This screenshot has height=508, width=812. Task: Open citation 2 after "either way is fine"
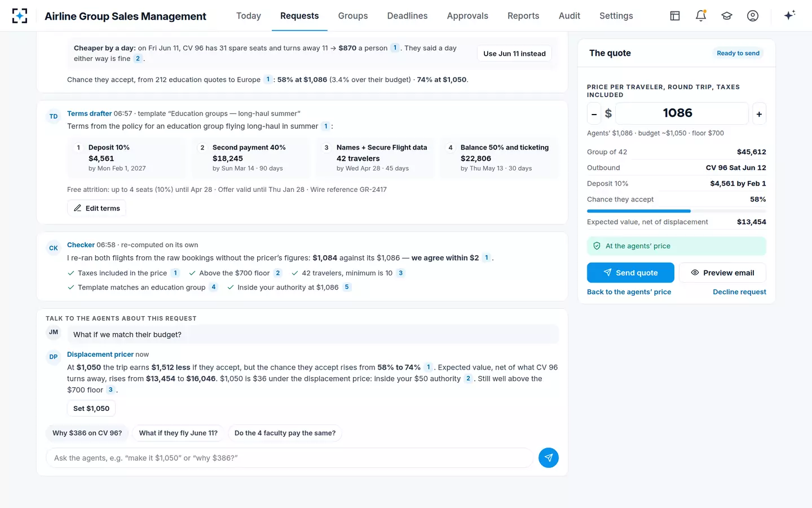tap(138, 59)
